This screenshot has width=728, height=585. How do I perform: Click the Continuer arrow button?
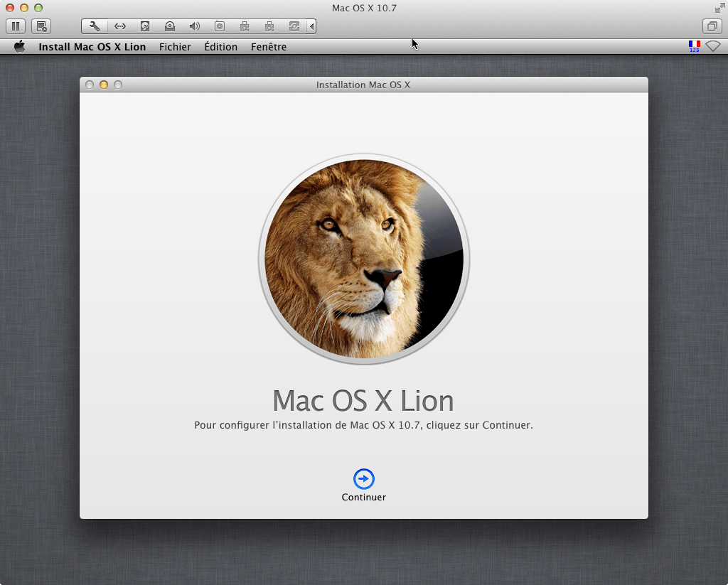364,478
